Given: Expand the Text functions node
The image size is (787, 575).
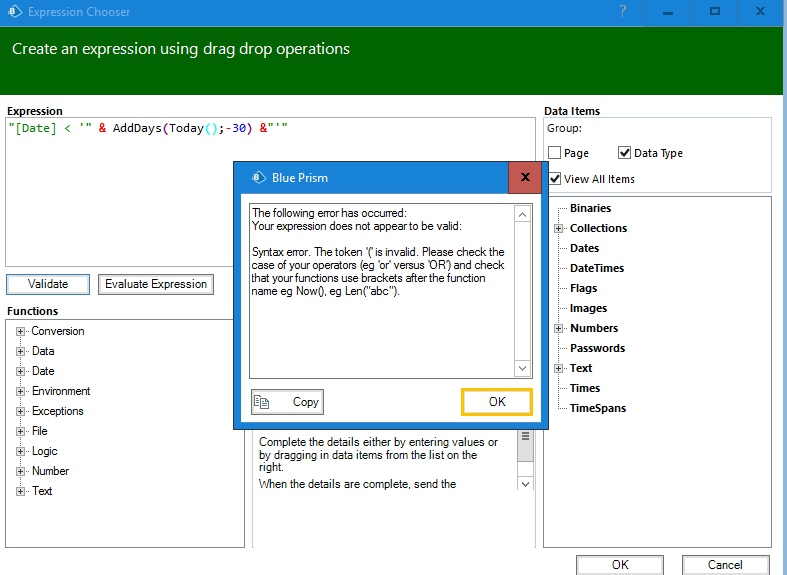Looking at the screenshot, I should tap(20, 491).
